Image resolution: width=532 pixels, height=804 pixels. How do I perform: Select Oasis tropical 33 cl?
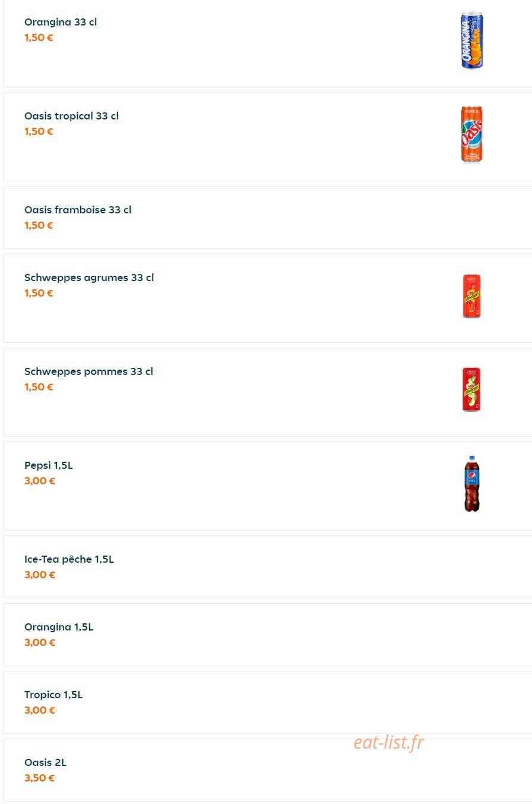71,116
